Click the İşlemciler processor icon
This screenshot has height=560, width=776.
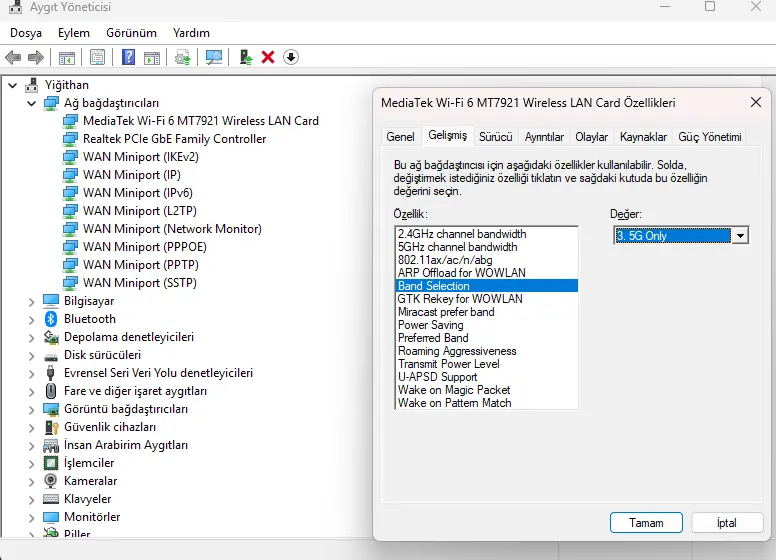click(x=50, y=463)
